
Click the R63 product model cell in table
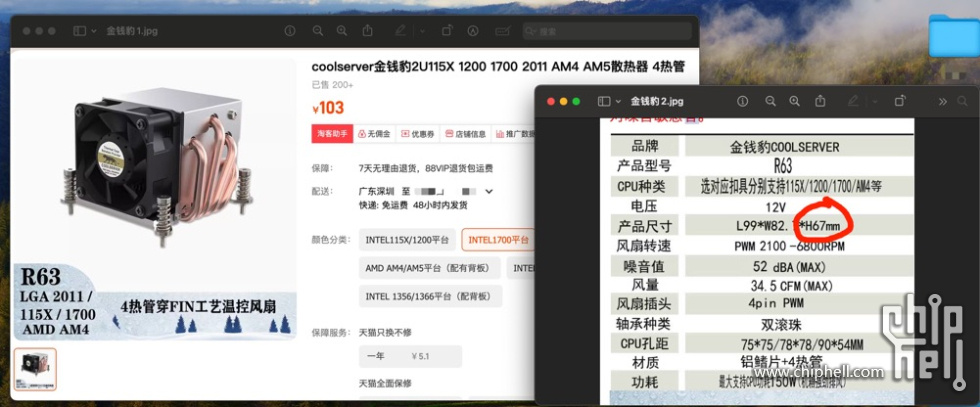799,166
